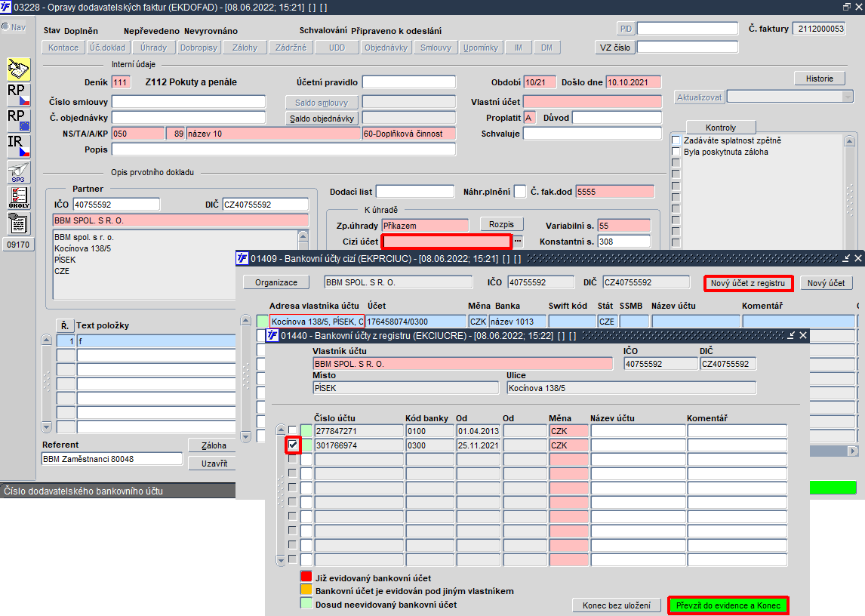
Task: Open the Kontroly tab button
Action: [720, 128]
